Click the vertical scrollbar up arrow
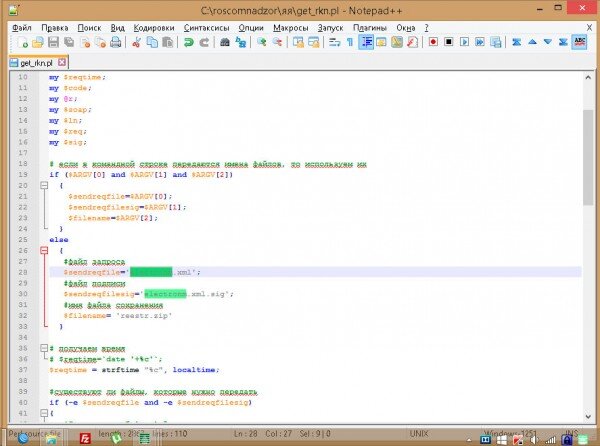 pyautogui.click(x=588, y=77)
